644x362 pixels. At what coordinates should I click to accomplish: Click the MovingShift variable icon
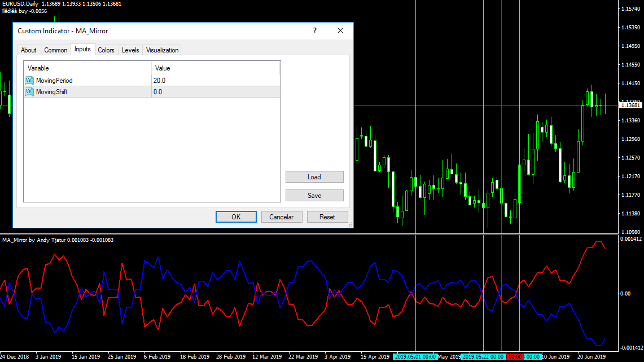[29, 92]
